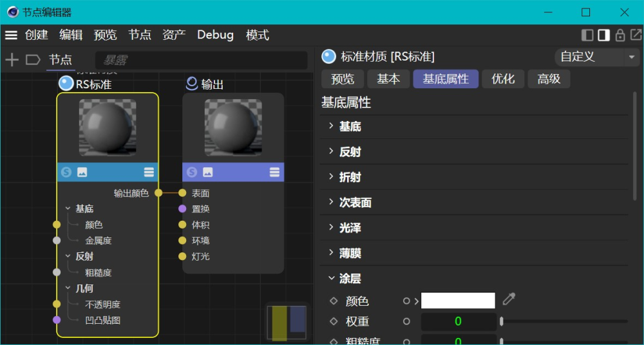
Task: Click the 表面 input port on 输出 node
Action: pos(182,192)
